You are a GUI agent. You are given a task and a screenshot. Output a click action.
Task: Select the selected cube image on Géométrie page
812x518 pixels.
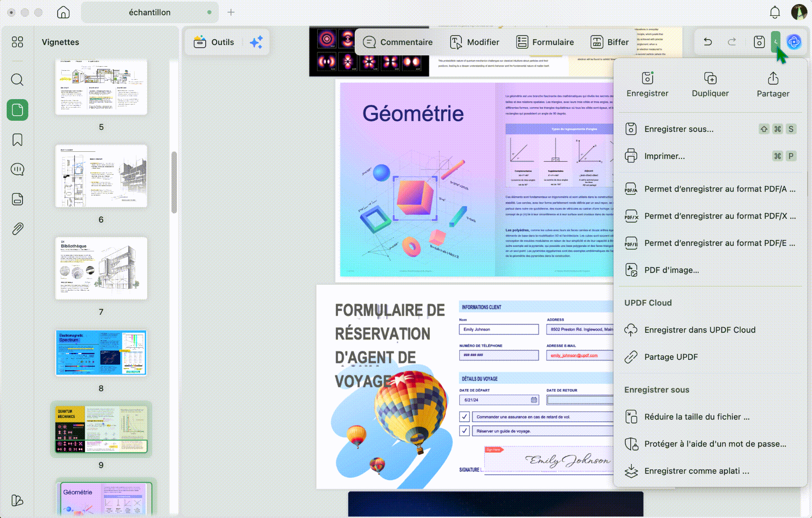coord(415,198)
